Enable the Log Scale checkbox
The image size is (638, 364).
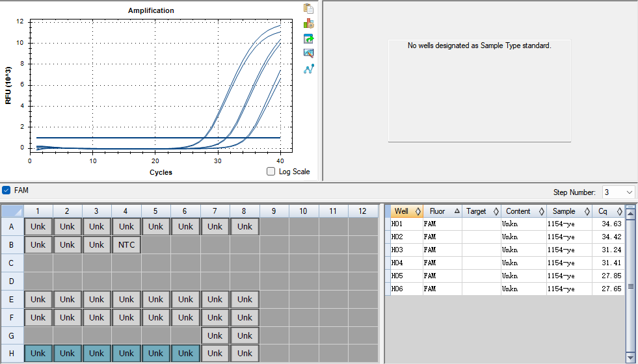coord(271,172)
